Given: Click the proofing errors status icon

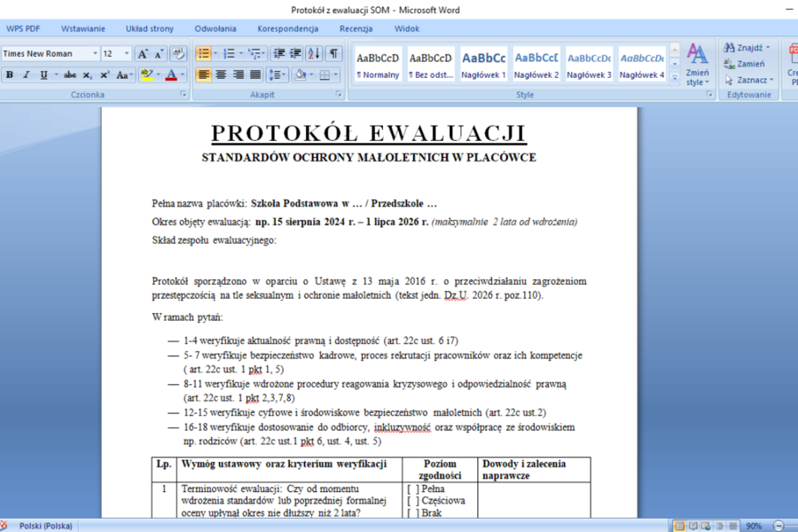Looking at the screenshot, I should [x=4, y=526].
